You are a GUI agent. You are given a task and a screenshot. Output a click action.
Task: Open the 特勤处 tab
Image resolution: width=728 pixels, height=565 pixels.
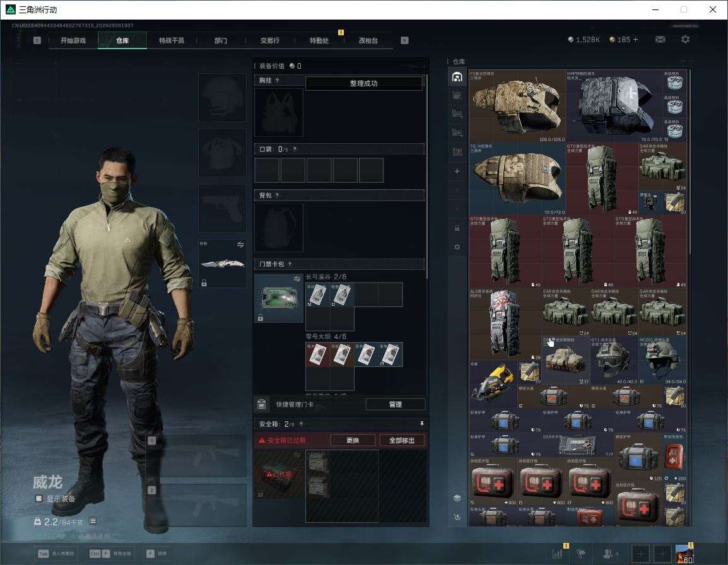[x=319, y=40]
